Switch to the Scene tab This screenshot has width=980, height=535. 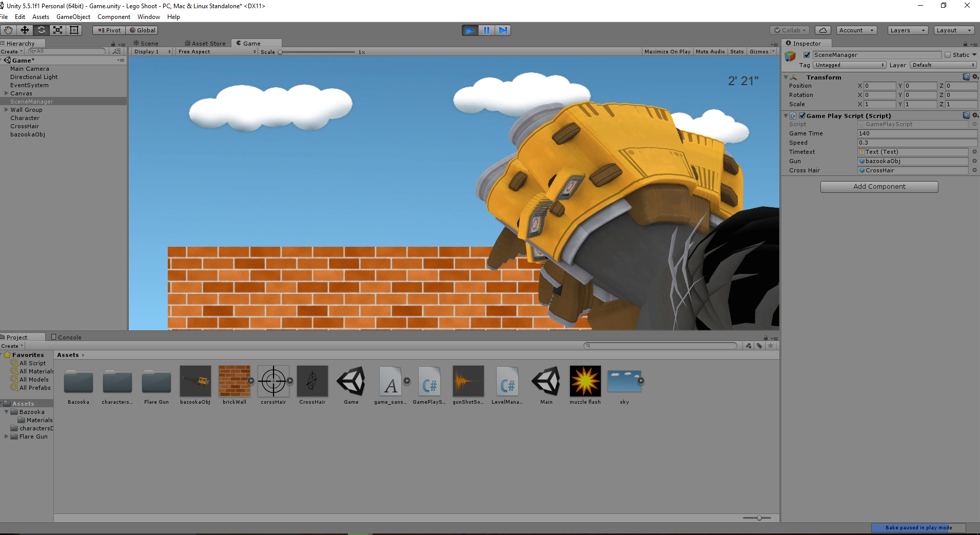coord(146,44)
